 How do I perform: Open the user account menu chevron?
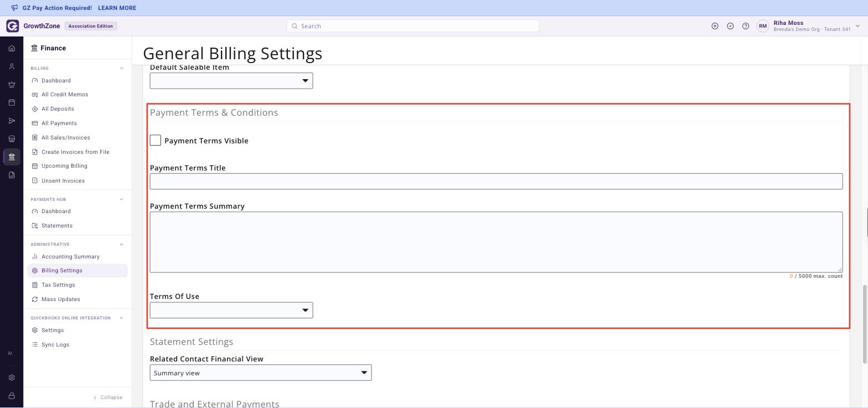click(x=857, y=26)
